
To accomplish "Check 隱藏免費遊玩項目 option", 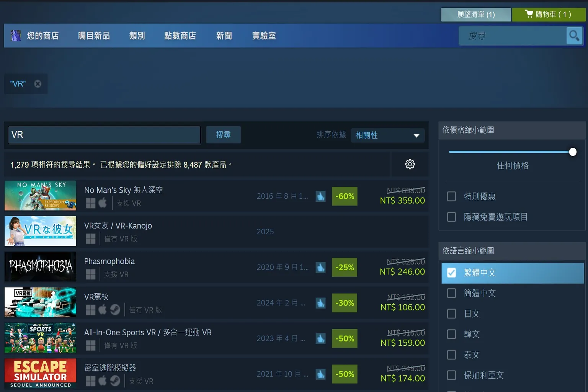I will 452,217.
